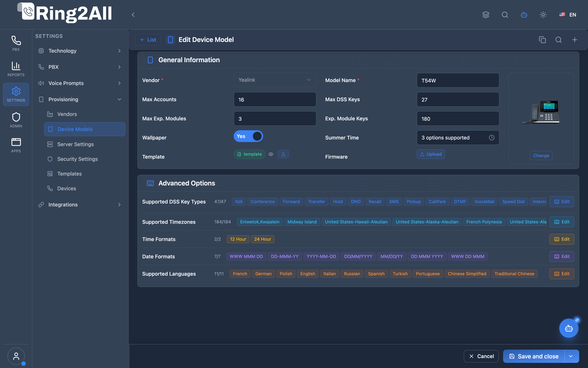Change language from EN flag selector
Viewport: 588px width, 368px height.
point(568,15)
